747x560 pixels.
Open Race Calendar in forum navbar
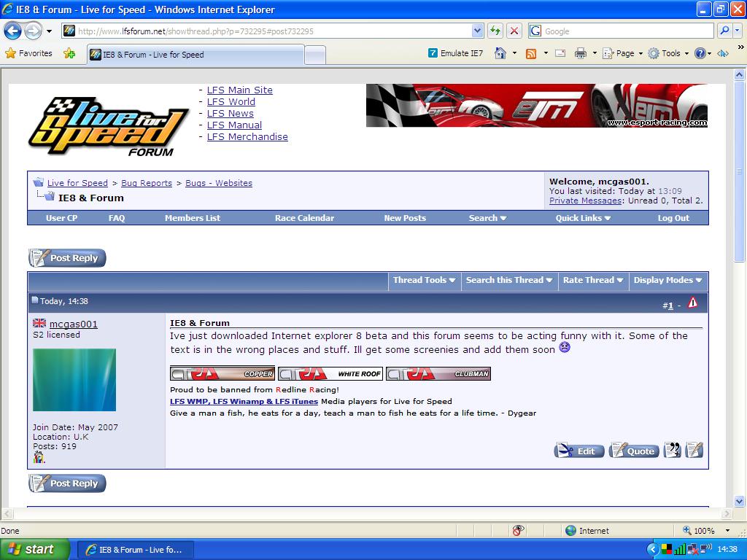pos(304,218)
